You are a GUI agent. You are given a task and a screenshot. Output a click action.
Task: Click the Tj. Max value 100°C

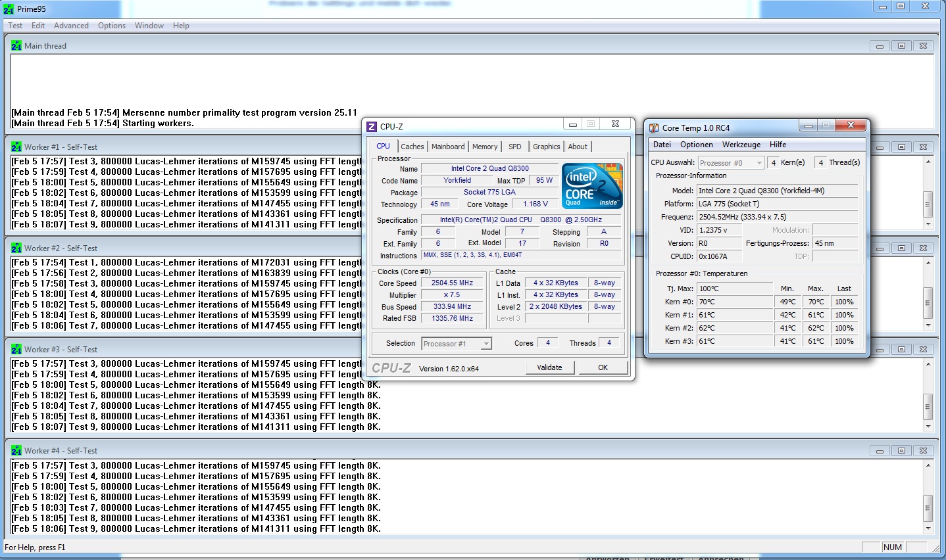[735, 289]
